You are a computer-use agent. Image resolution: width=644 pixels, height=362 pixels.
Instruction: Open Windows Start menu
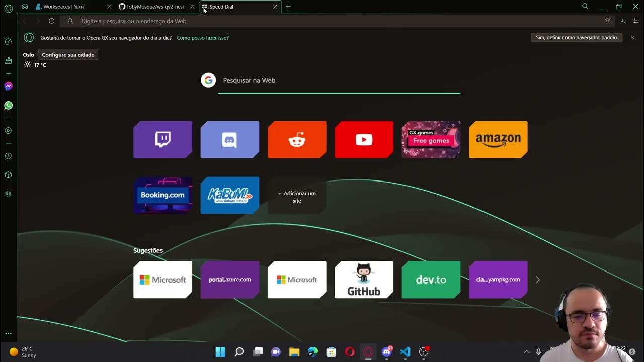[220, 352]
